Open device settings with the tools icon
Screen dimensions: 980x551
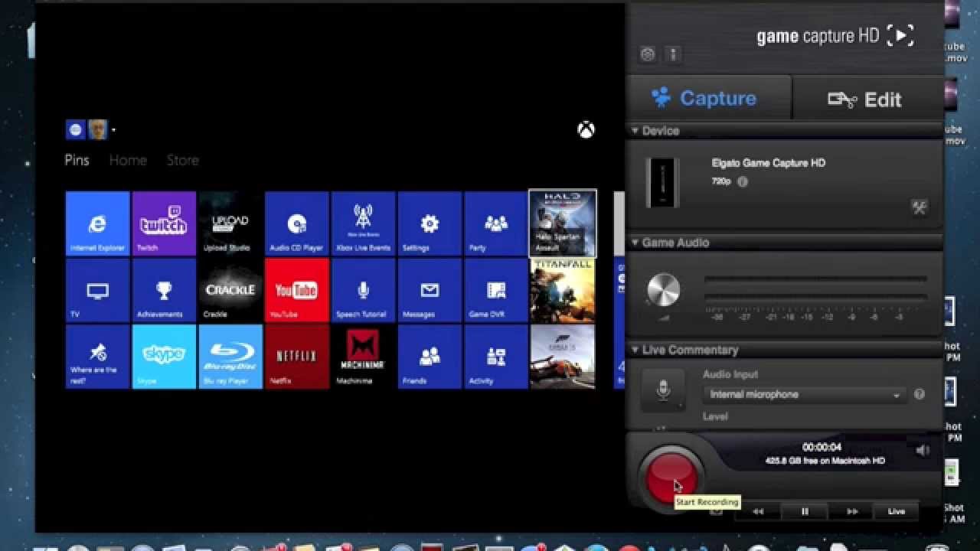[919, 207]
